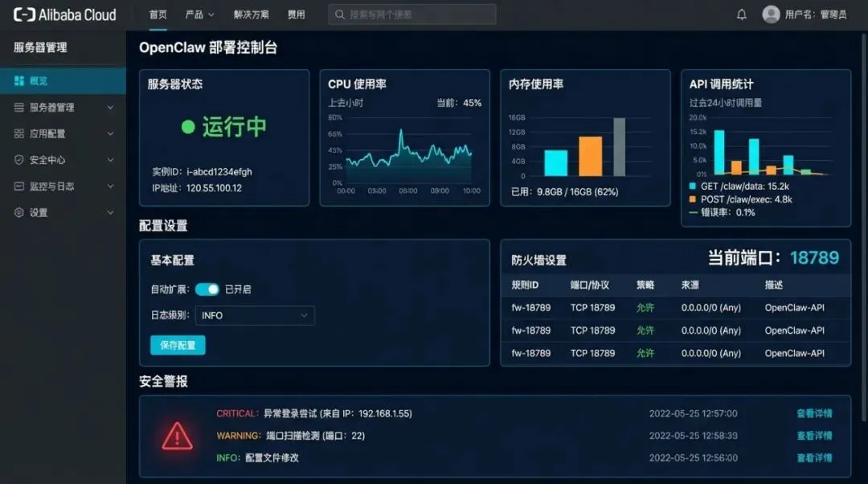Viewport: 868px width, 484px height.
Task: Open the 产品 dropdown in top nav
Action: (x=199, y=15)
